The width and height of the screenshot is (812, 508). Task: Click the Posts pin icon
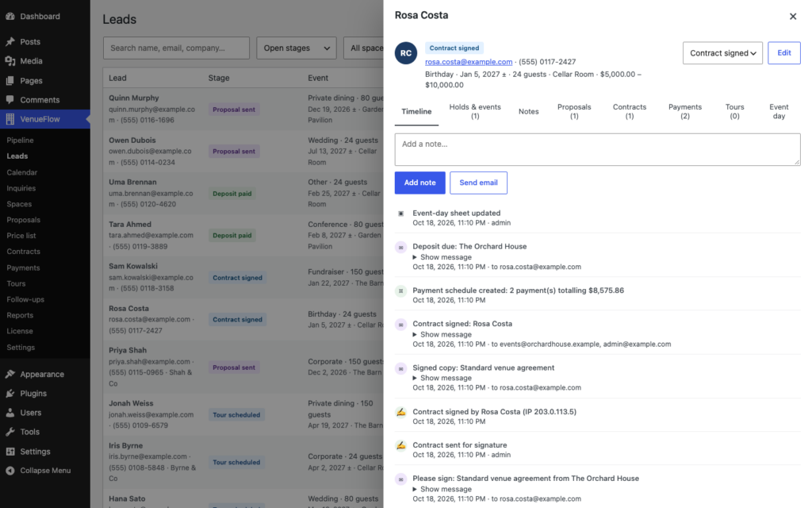click(10, 41)
